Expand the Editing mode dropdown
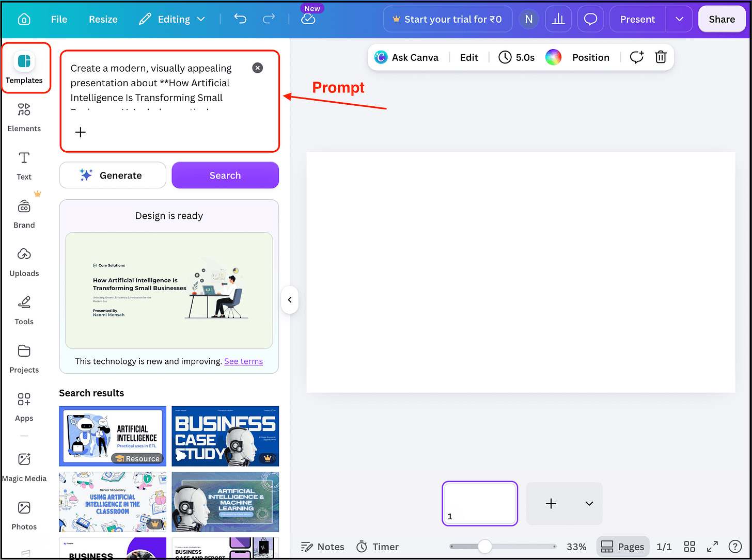Viewport: 752px width, 560px height. [x=173, y=19]
